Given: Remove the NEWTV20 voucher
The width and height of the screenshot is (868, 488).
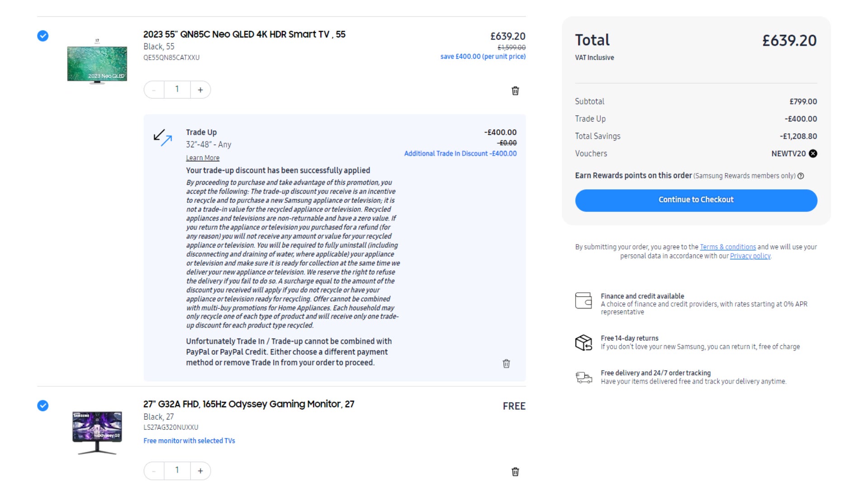Looking at the screenshot, I should pos(813,154).
